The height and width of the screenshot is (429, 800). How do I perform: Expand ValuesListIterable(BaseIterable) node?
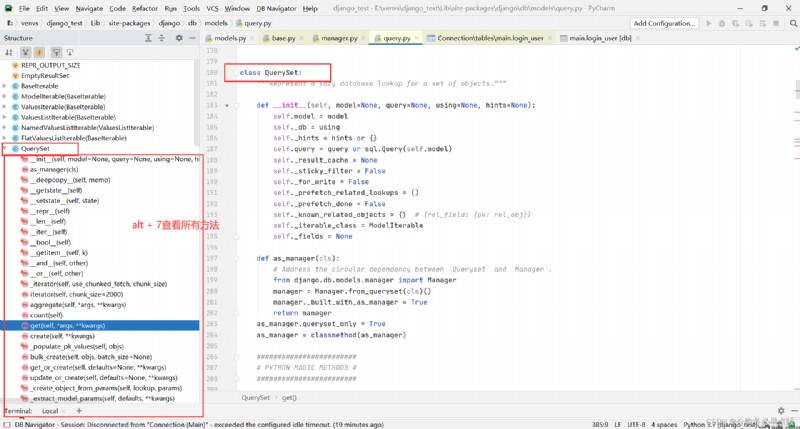click(5, 117)
